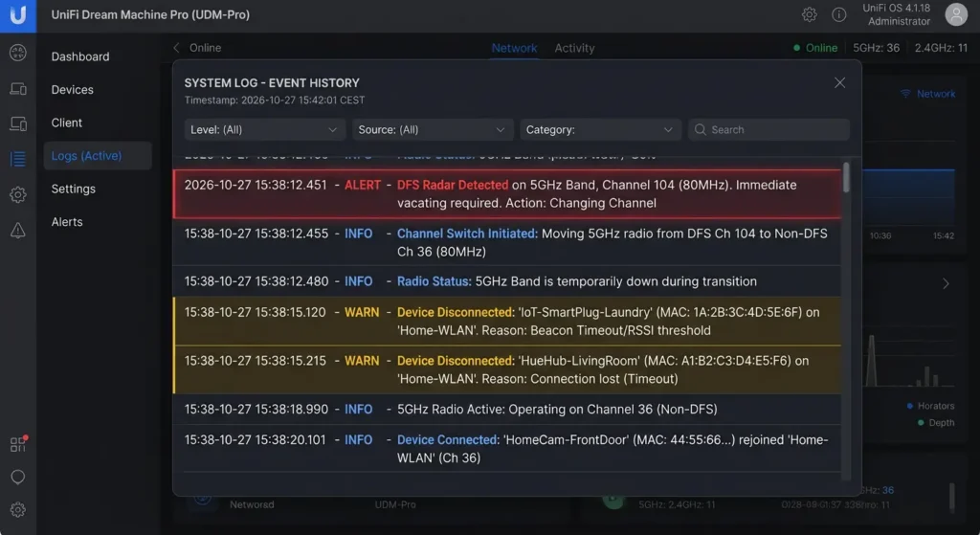Go to Dashboard in the sidebar
Viewport: 980px width, 535px height.
tap(80, 56)
